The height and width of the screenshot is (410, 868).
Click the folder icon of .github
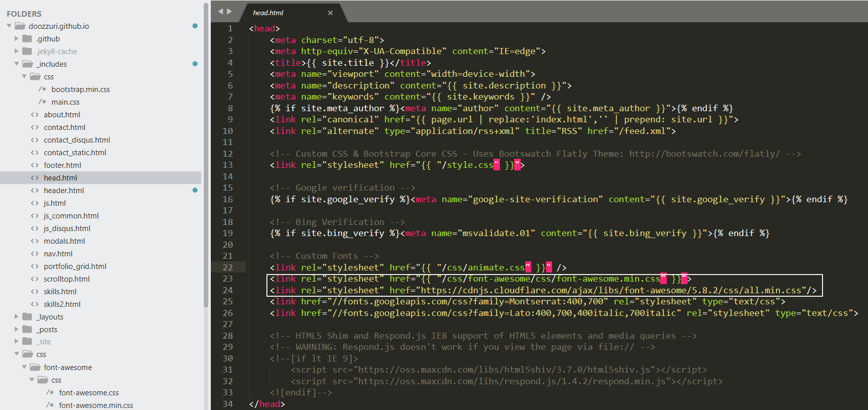(x=27, y=38)
